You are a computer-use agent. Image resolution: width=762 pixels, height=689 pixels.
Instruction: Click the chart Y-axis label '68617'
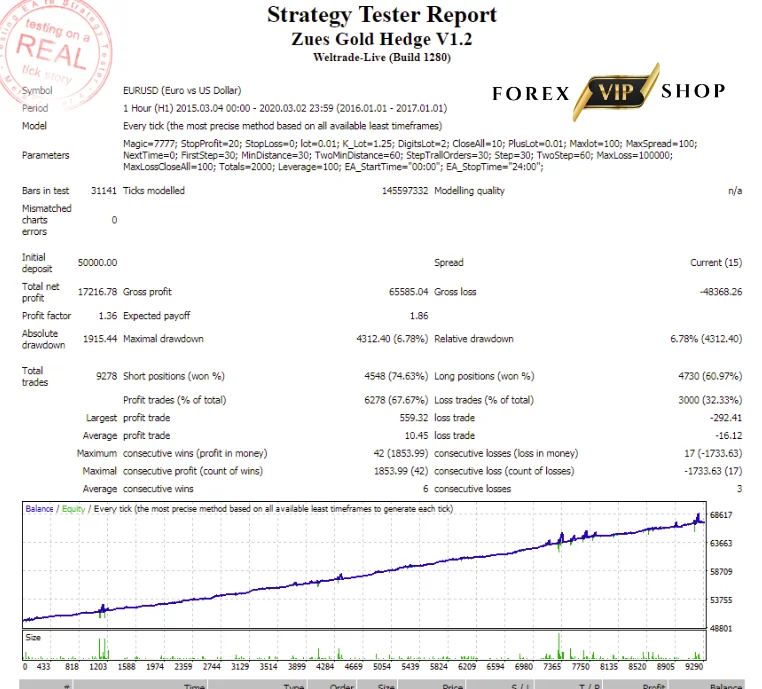(x=721, y=515)
